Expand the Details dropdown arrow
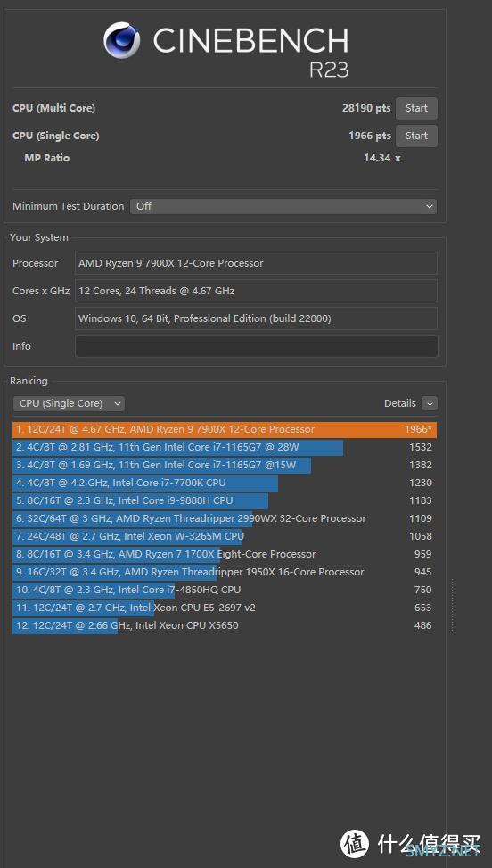Image resolution: width=492 pixels, height=868 pixels. 430,403
